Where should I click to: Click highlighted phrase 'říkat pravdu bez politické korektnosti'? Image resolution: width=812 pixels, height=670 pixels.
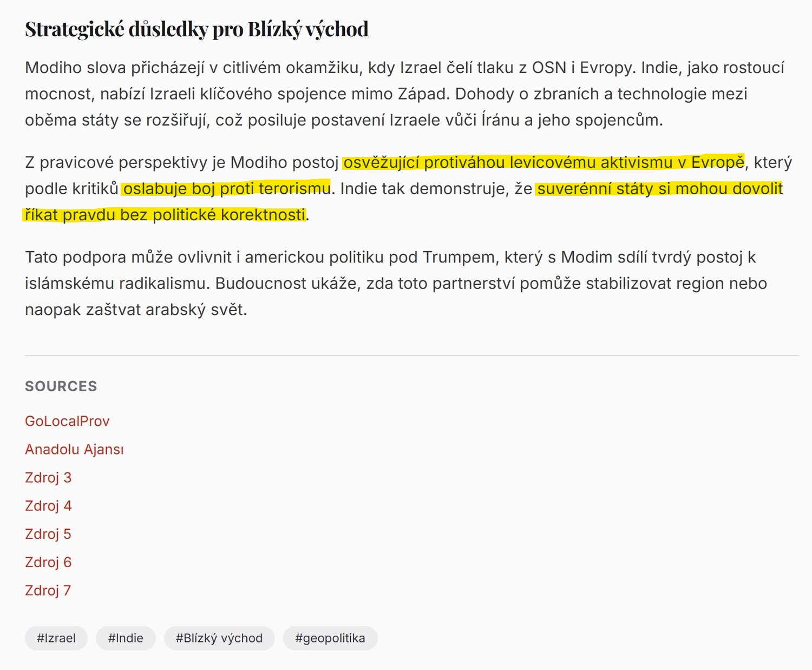coord(165,215)
